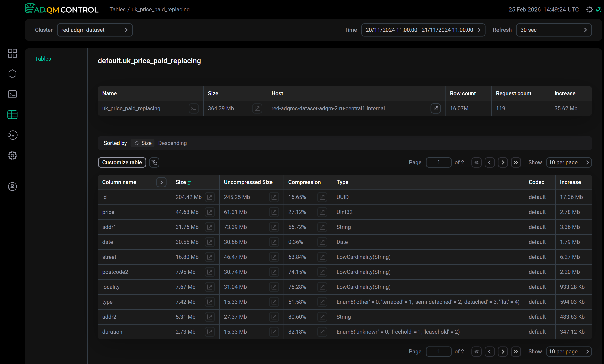Open host link for red-adqmc-dataset-adqm-2

pyautogui.click(x=436, y=108)
